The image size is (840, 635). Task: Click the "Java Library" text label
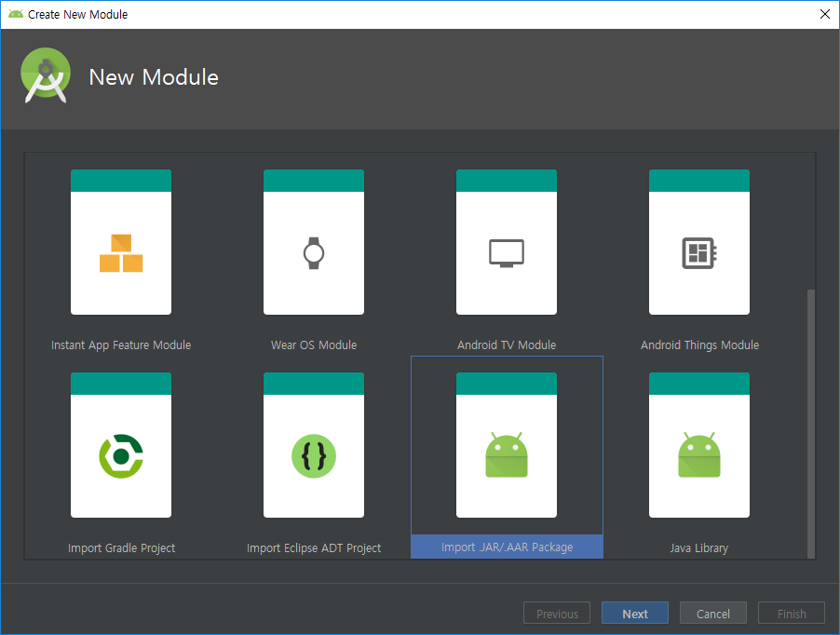tap(699, 547)
